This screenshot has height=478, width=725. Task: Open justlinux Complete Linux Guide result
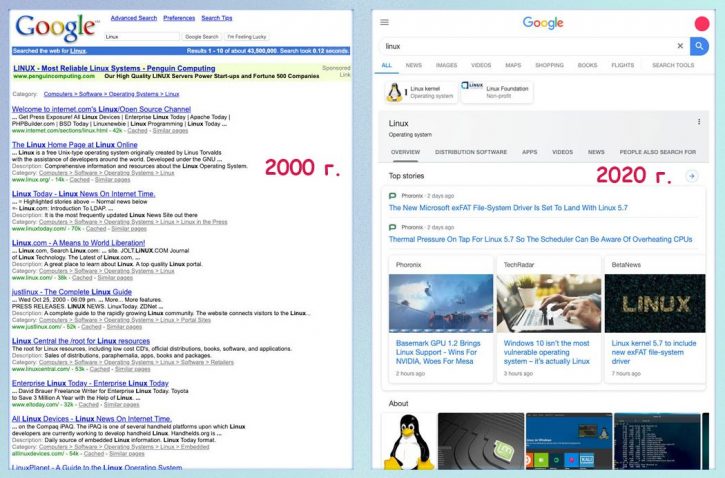72,292
